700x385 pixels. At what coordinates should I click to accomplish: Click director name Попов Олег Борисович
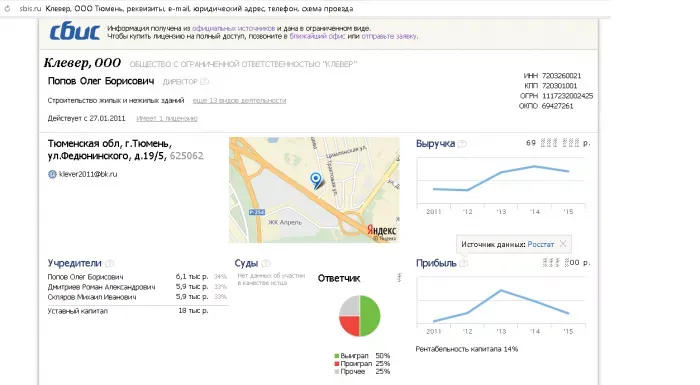[x=101, y=81]
